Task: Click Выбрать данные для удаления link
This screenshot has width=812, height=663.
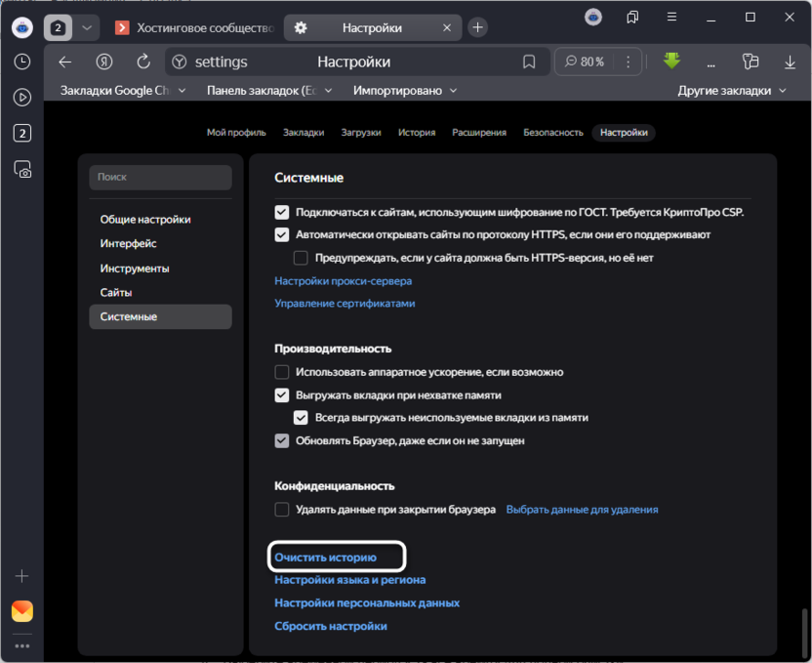Action: (582, 510)
